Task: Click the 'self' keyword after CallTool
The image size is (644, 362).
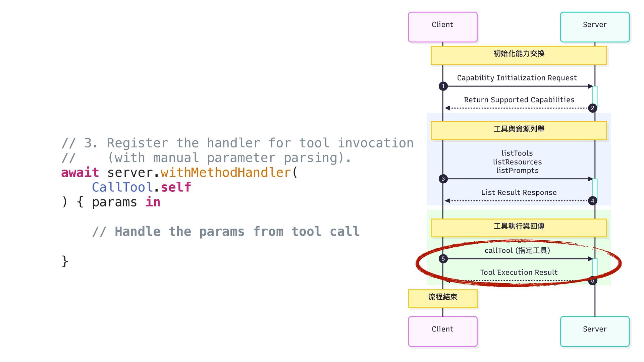Action: [176, 187]
